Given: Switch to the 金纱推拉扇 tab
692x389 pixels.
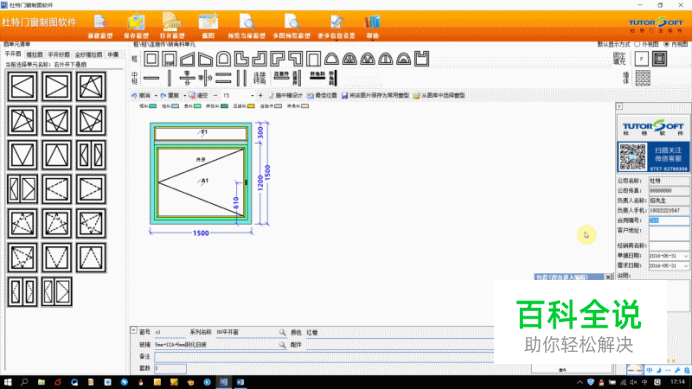Looking at the screenshot, I should coord(88,54).
